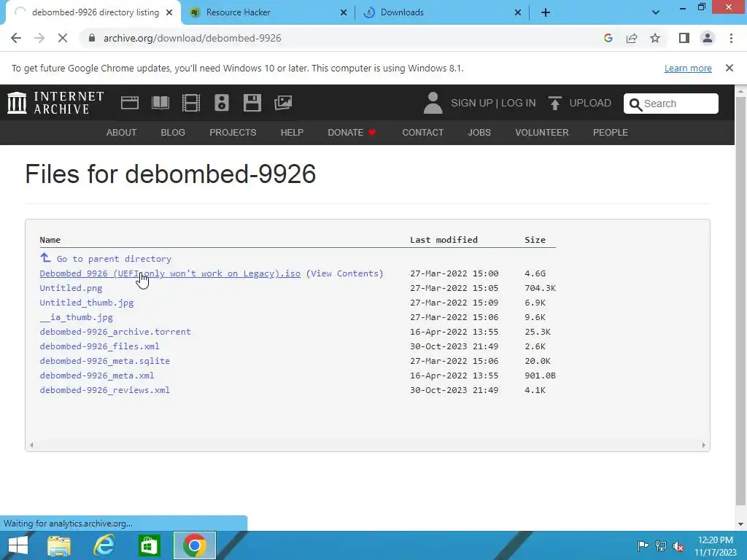
Task: Click the Learn more link
Action: (x=688, y=68)
